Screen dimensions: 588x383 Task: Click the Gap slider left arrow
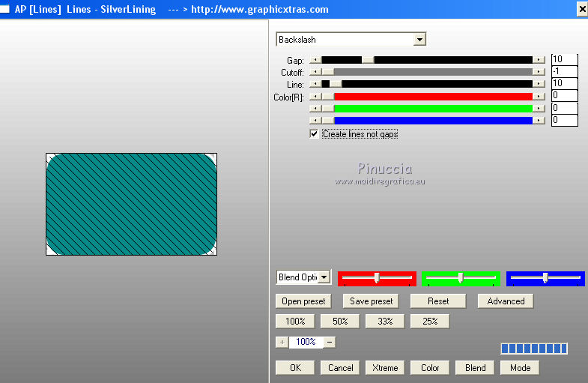click(315, 60)
